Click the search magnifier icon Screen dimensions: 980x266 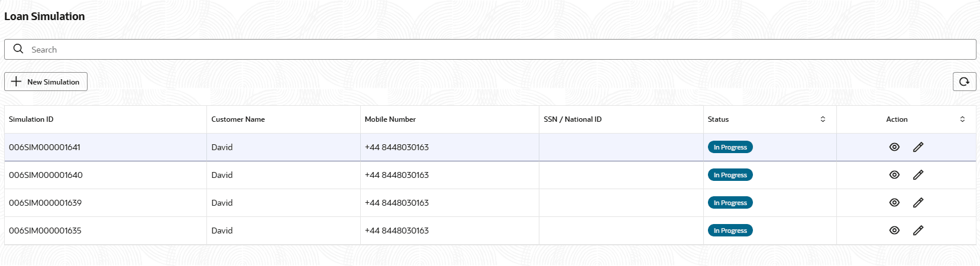click(x=18, y=49)
